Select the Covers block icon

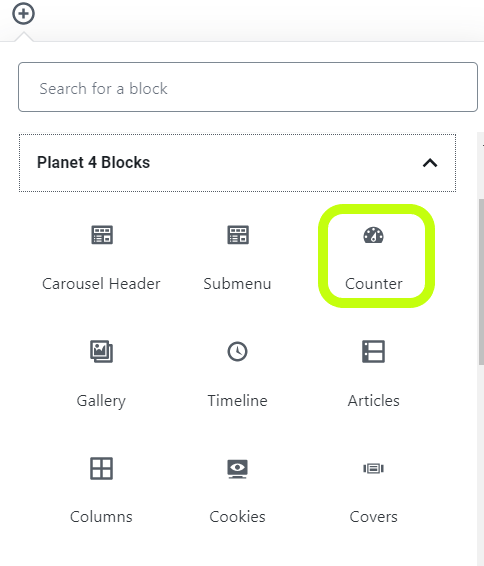tap(374, 469)
